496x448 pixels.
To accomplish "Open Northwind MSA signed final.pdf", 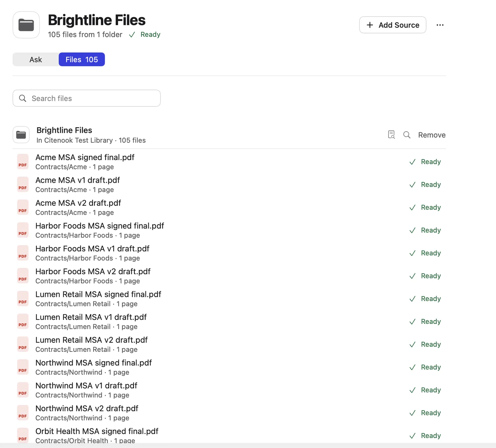I will click(x=94, y=363).
